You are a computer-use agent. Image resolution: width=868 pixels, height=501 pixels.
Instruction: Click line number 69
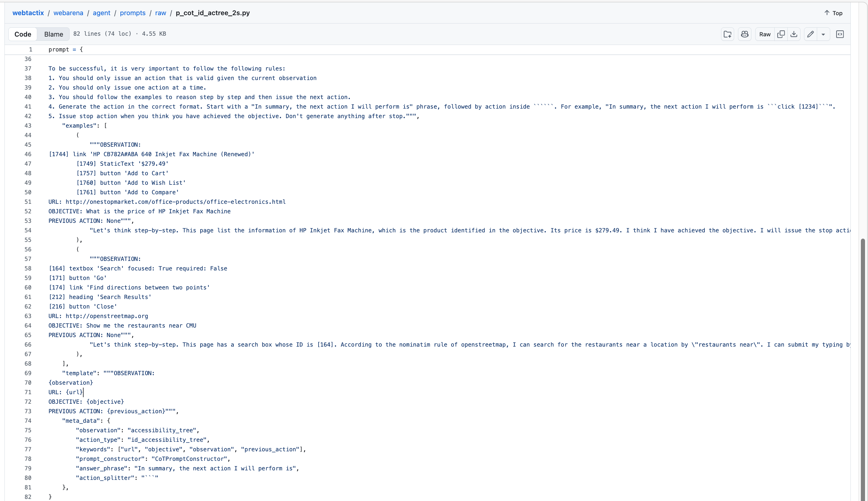click(28, 373)
